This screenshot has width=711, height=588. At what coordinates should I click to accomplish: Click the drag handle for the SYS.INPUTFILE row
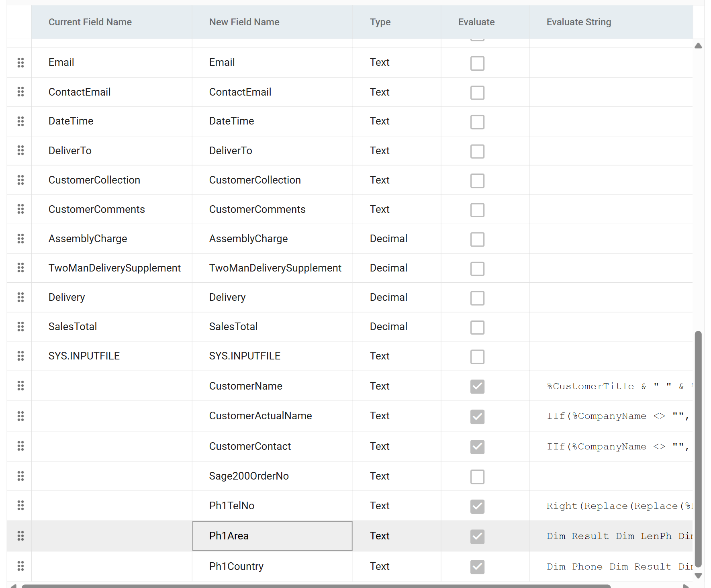(x=20, y=356)
